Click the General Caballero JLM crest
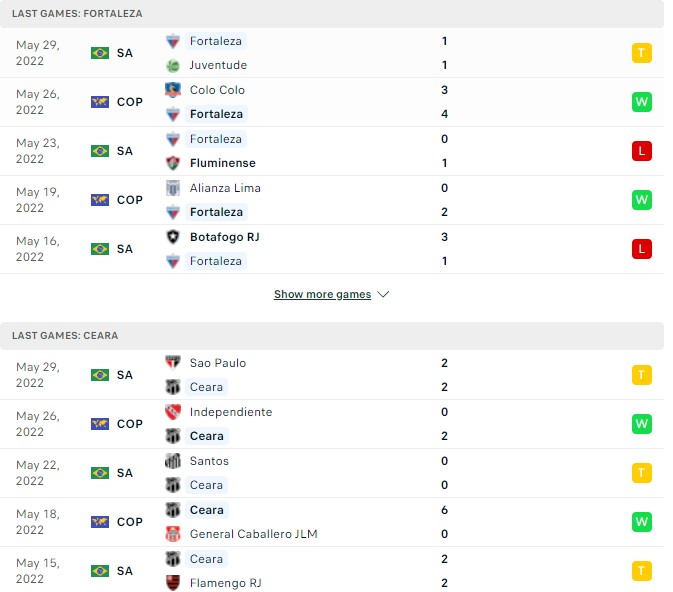This screenshot has width=673, height=592. [x=173, y=534]
